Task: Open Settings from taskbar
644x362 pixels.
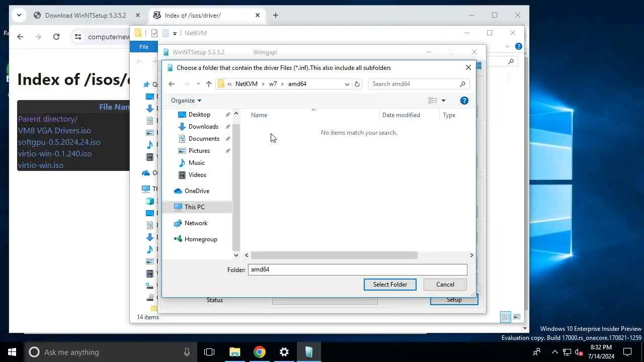Action: click(284, 352)
